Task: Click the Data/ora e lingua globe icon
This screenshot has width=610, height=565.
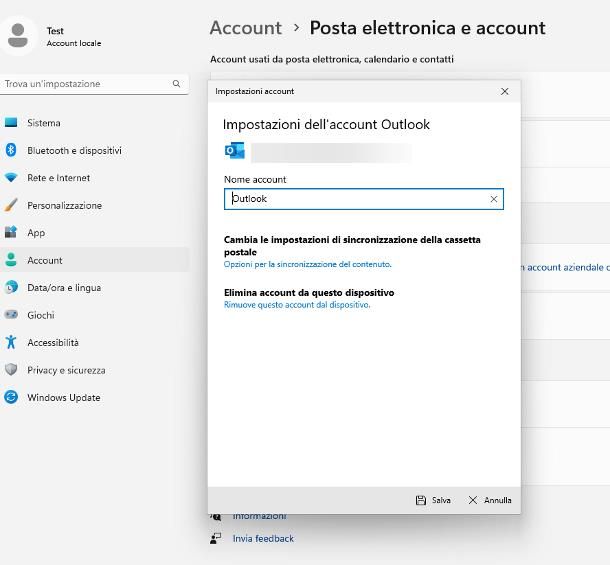Action: pos(11,287)
